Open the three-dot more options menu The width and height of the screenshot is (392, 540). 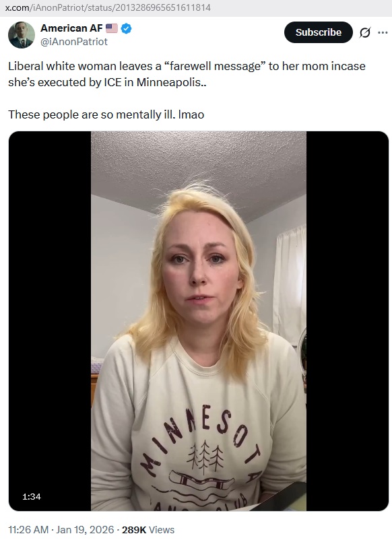coord(383,32)
